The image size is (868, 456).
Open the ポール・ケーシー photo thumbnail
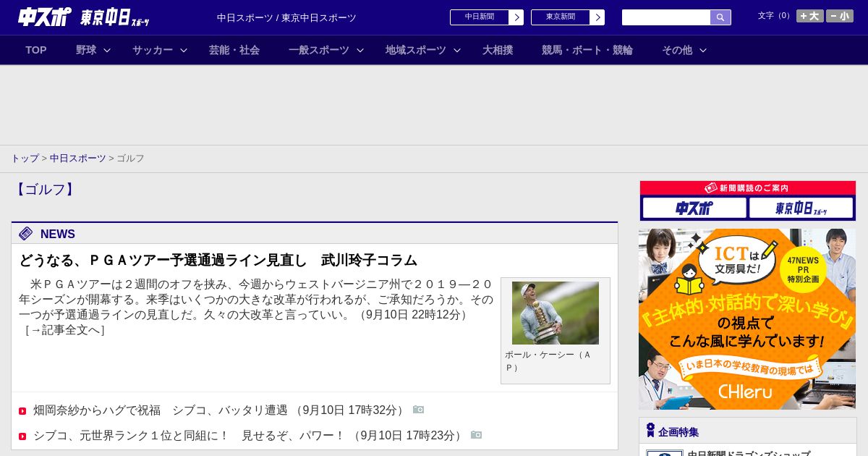click(x=556, y=313)
